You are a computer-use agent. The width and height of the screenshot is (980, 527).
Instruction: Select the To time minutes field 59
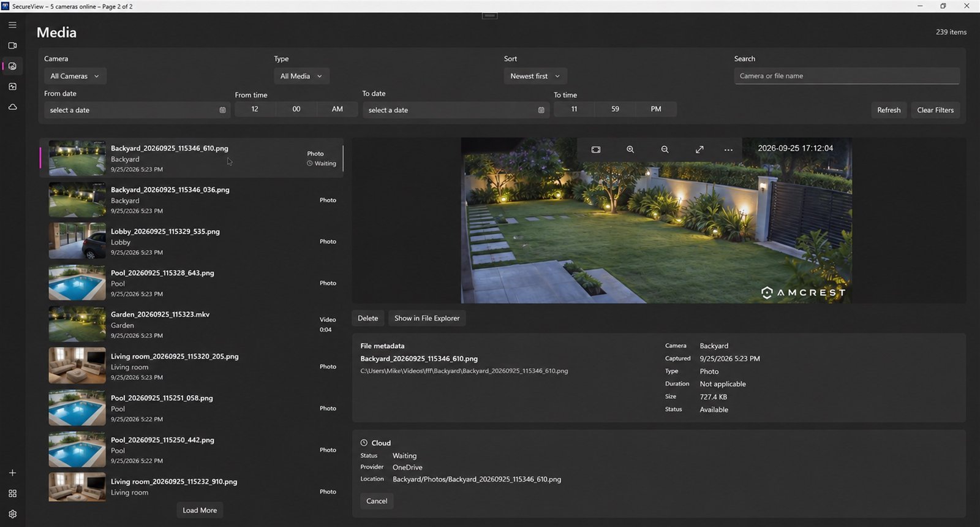pyautogui.click(x=615, y=109)
